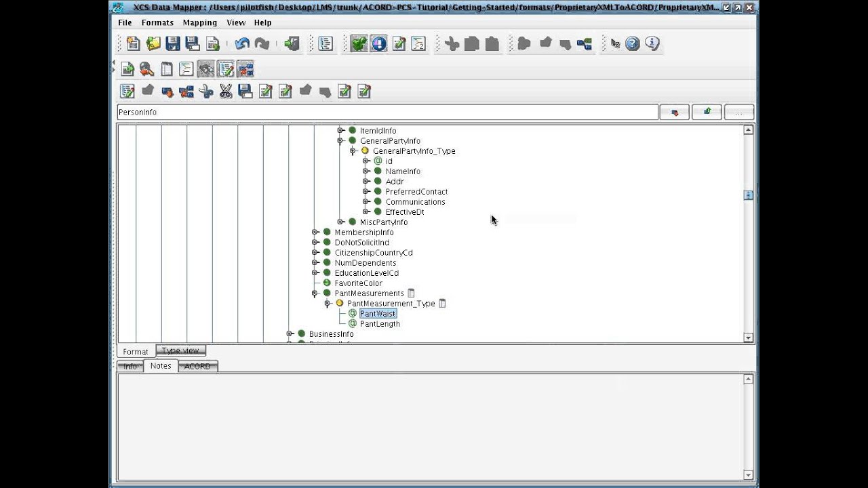Click the info speech bubble icon

652,43
